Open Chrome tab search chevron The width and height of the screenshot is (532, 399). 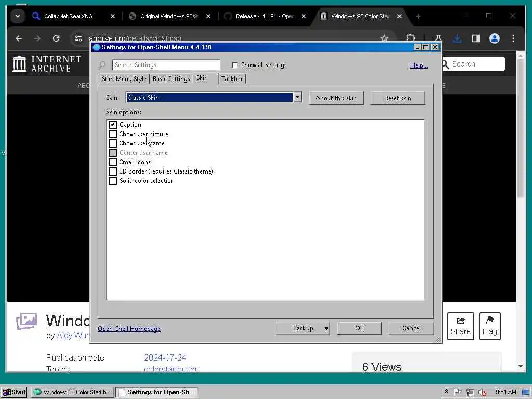(18, 16)
